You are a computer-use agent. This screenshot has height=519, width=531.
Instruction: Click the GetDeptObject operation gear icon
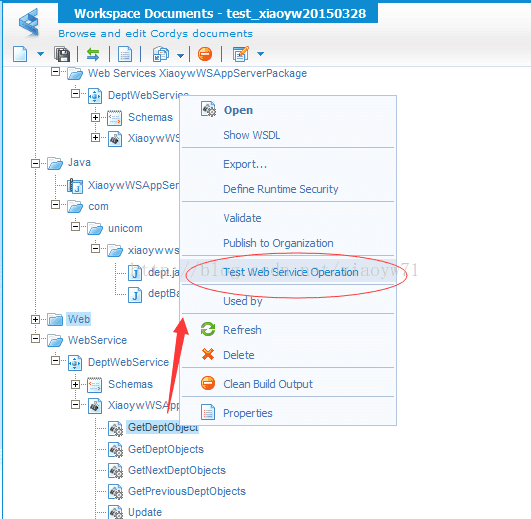click(115, 429)
